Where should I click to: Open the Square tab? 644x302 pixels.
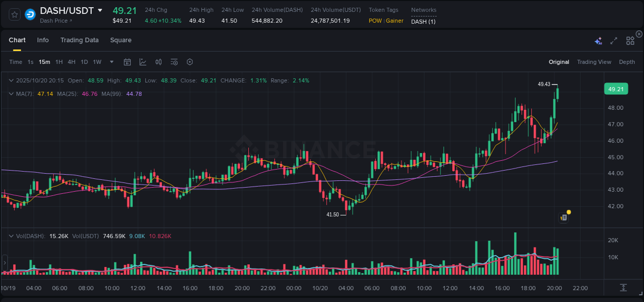[x=121, y=40]
